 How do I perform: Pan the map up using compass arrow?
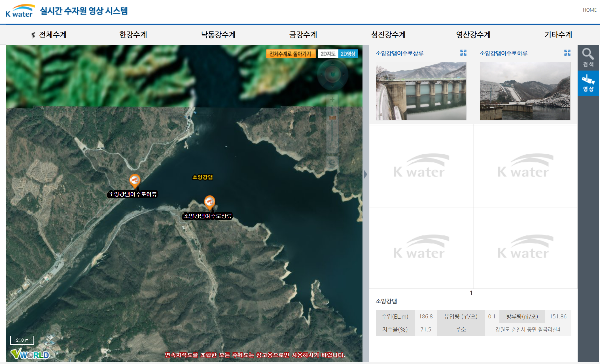point(332,63)
